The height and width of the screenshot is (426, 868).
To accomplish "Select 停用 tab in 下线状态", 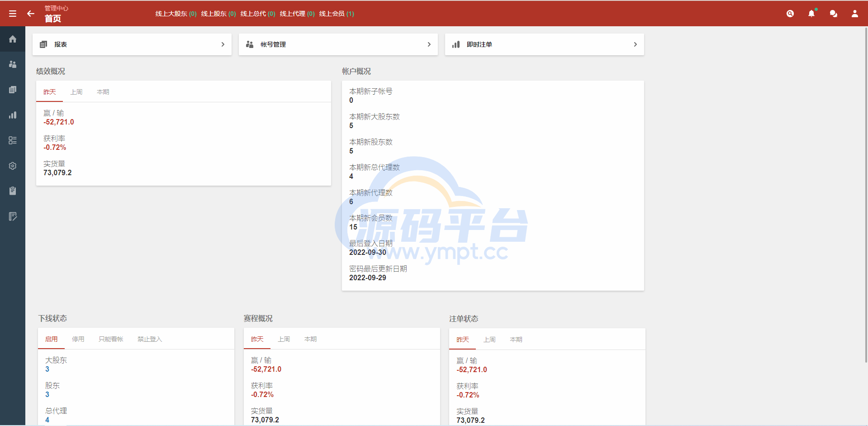I will tap(78, 339).
